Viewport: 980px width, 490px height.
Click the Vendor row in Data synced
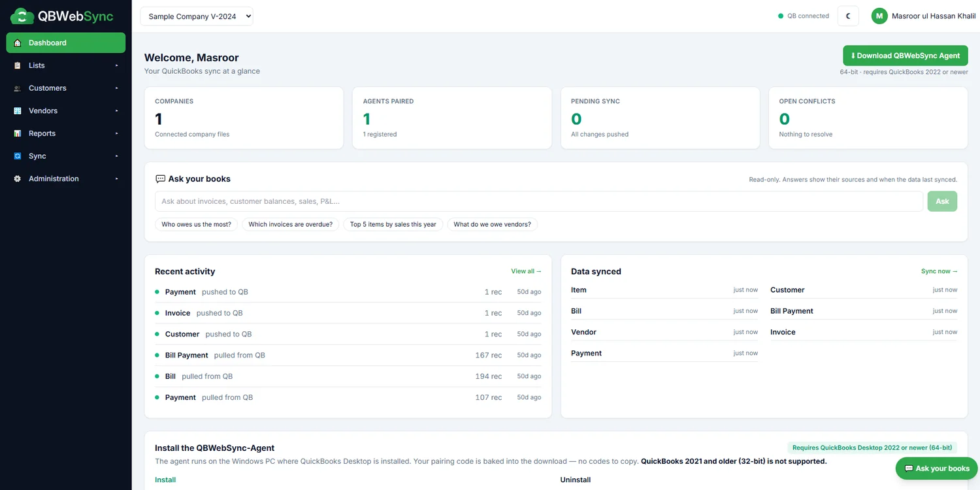664,332
